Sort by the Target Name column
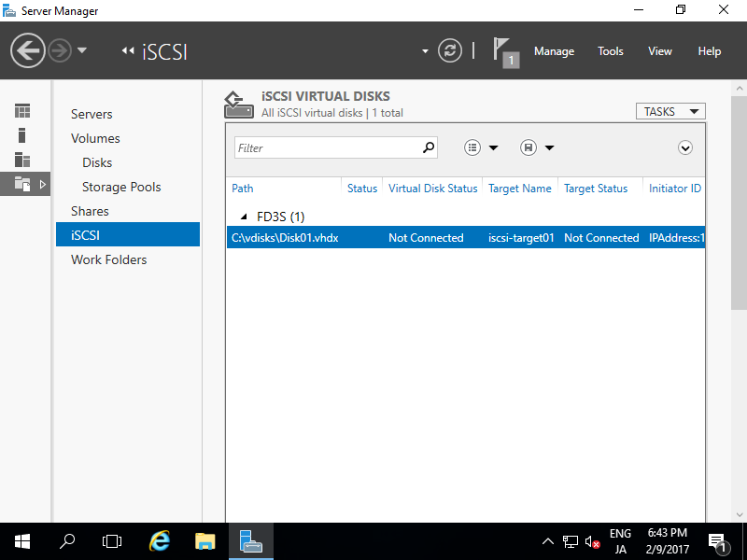Screen dimensions: 747x560 coord(520,189)
